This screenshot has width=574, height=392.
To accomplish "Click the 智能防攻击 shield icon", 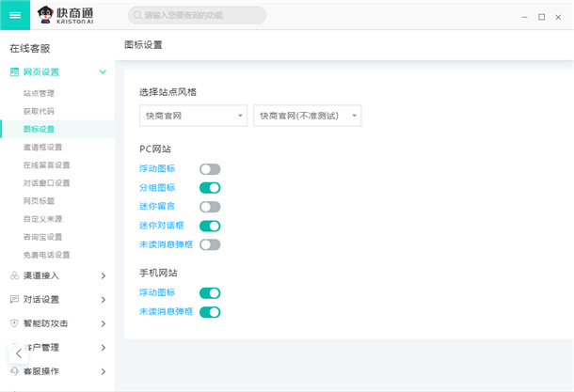I will (14, 323).
